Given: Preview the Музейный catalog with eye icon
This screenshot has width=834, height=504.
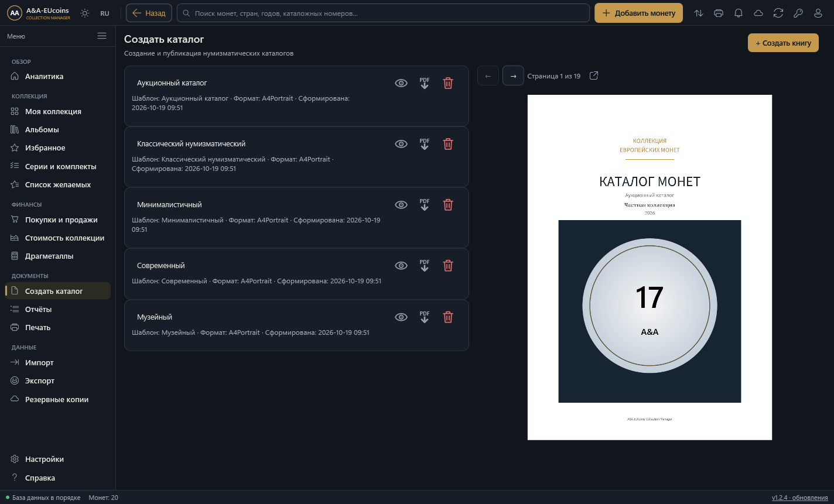Looking at the screenshot, I should 401,317.
